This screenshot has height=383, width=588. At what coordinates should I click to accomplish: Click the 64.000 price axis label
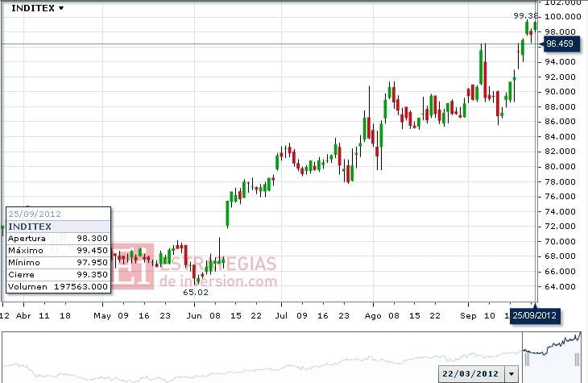pyautogui.click(x=560, y=286)
